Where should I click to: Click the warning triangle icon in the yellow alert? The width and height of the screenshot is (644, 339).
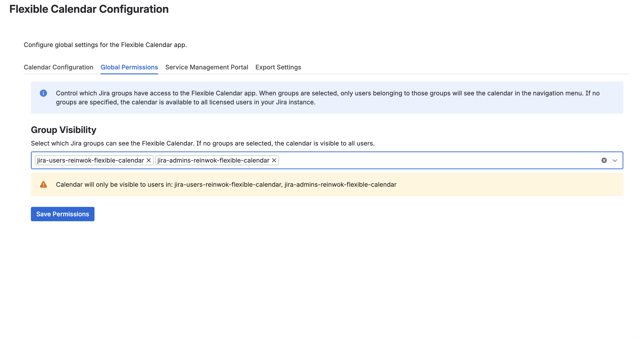click(43, 185)
